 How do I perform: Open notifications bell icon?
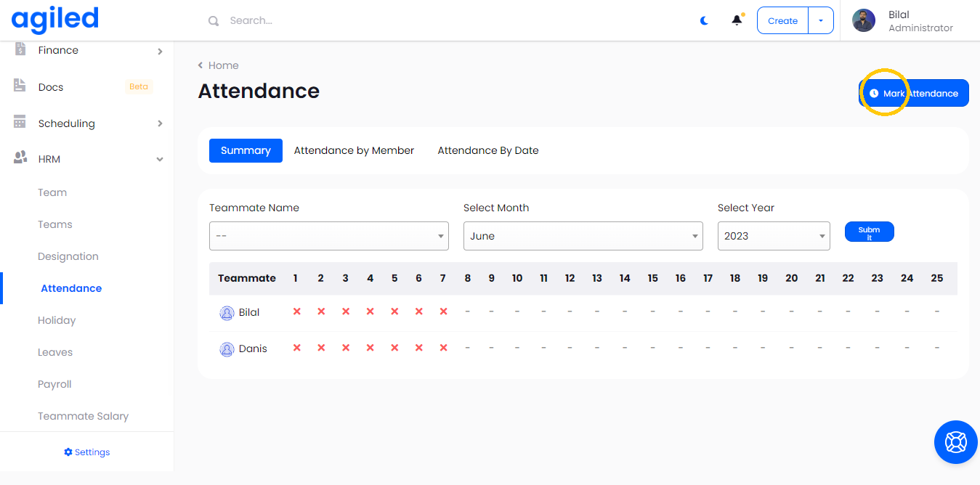[x=737, y=20]
